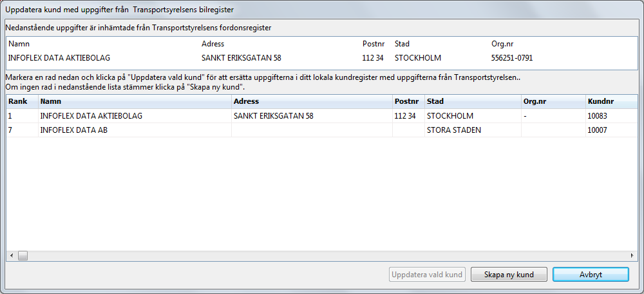Click the Postnr column header in list
644x294 pixels.
408,102
